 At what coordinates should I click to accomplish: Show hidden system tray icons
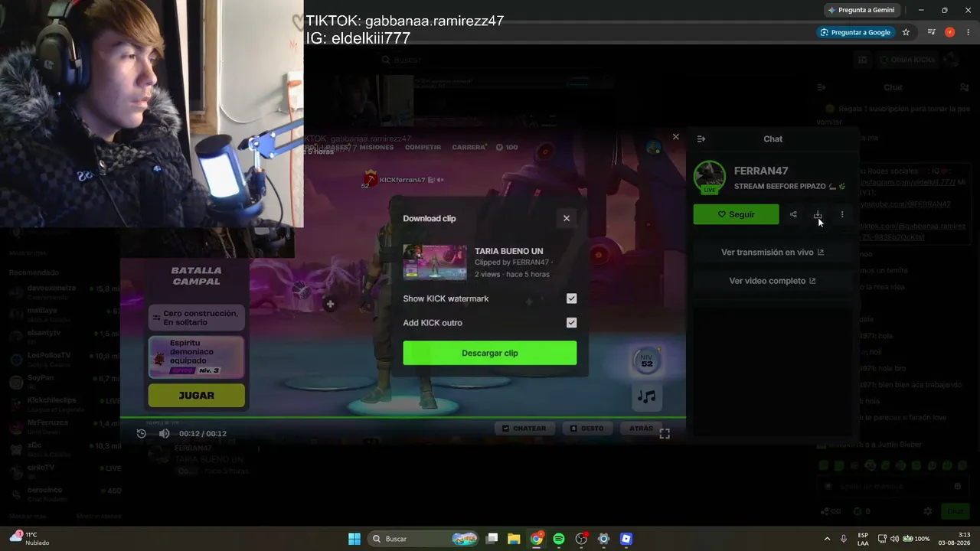827,539
